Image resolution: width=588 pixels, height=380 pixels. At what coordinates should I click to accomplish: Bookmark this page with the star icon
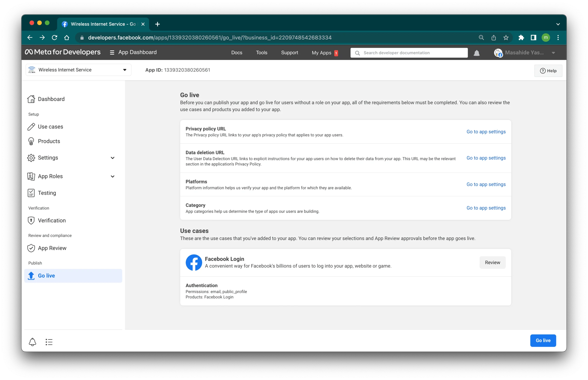coord(506,37)
